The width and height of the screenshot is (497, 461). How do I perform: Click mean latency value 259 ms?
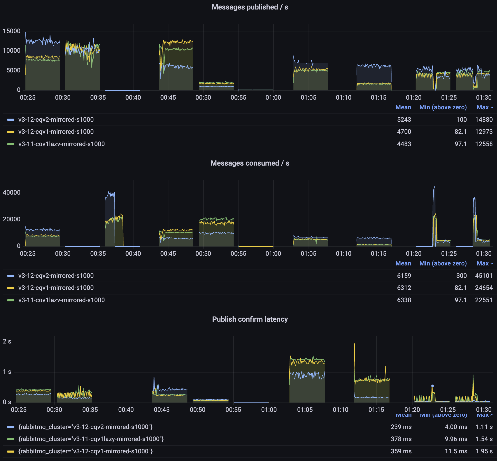tap(401, 427)
